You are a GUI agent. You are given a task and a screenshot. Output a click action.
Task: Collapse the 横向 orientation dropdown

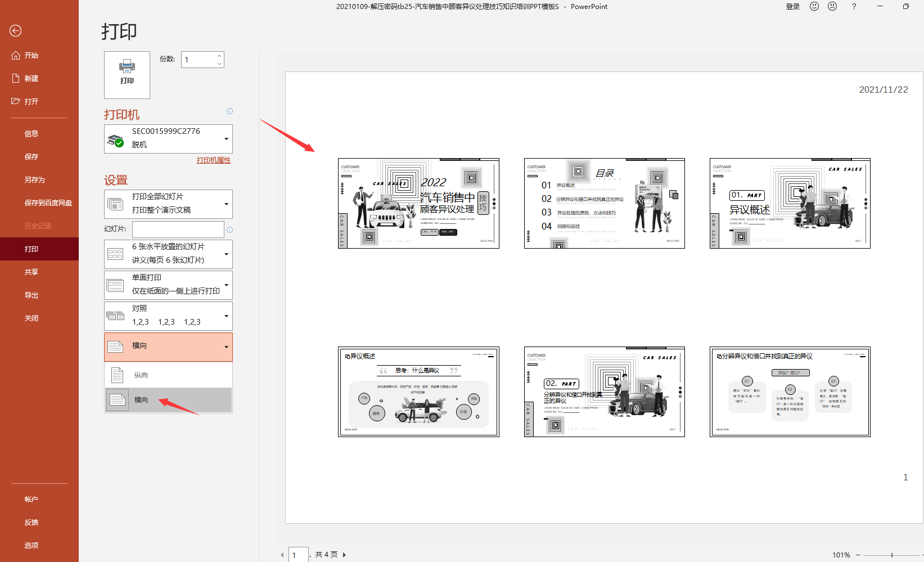click(168, 347)
